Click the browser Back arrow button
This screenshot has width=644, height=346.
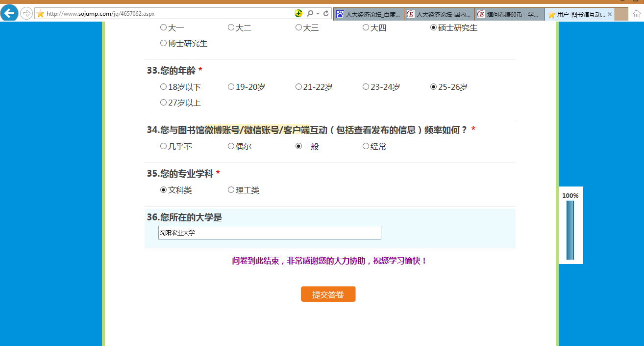pyautogui.click(x=9, y=13)
